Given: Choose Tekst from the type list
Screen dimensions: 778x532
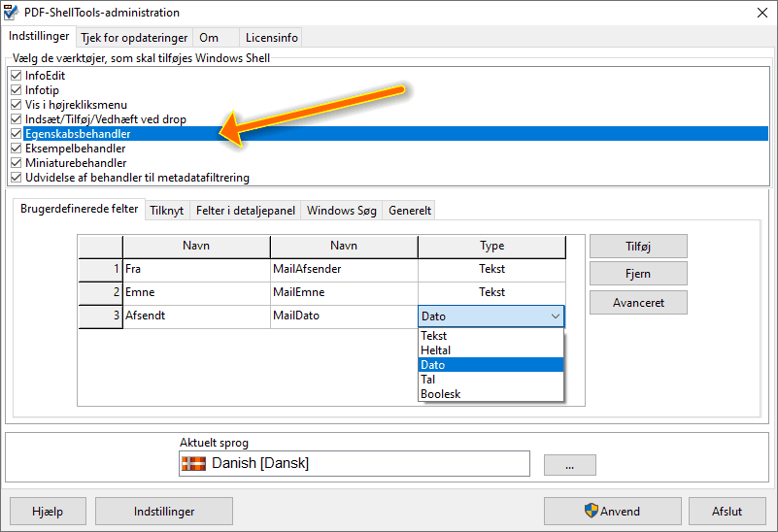Looking at the screenshot, I should click(490, 336).
